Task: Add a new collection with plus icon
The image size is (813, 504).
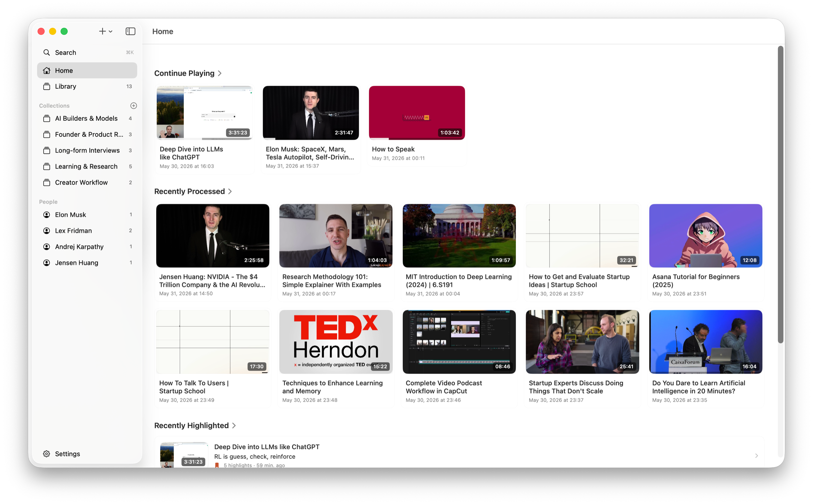Action: (x=133, y=106)
